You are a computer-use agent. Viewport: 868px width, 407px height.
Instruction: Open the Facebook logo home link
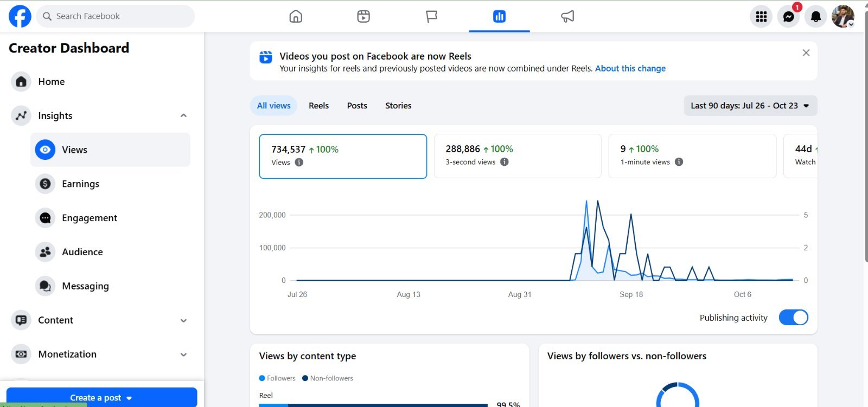[x=20, y=16]
